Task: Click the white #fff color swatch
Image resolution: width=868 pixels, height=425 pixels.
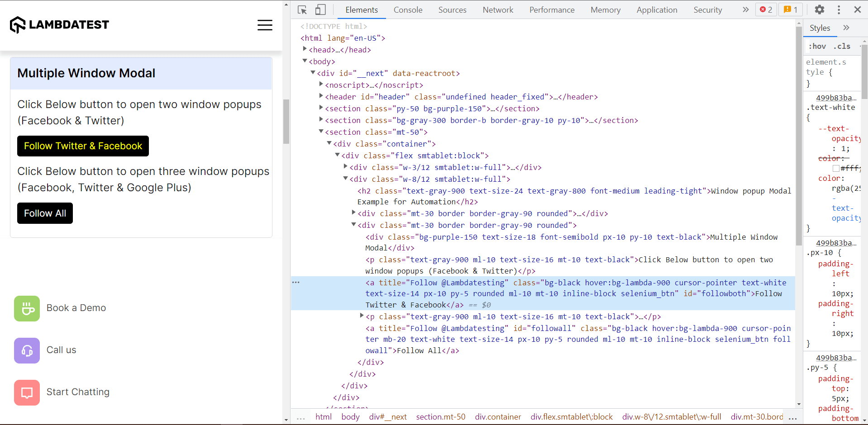Action: click(x=836, y=168)
